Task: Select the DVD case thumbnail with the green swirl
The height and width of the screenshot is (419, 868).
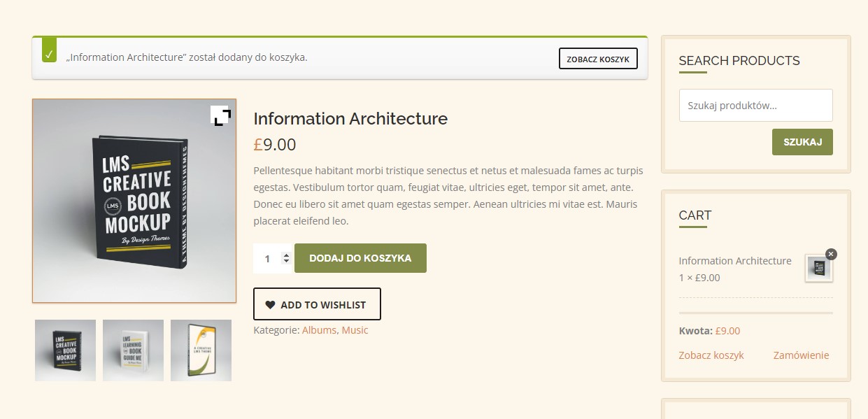Action: 201,350
